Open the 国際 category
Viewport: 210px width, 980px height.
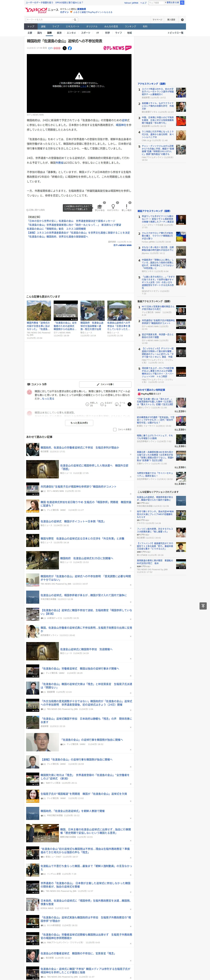pyautogui.click(x=49, y=33)
